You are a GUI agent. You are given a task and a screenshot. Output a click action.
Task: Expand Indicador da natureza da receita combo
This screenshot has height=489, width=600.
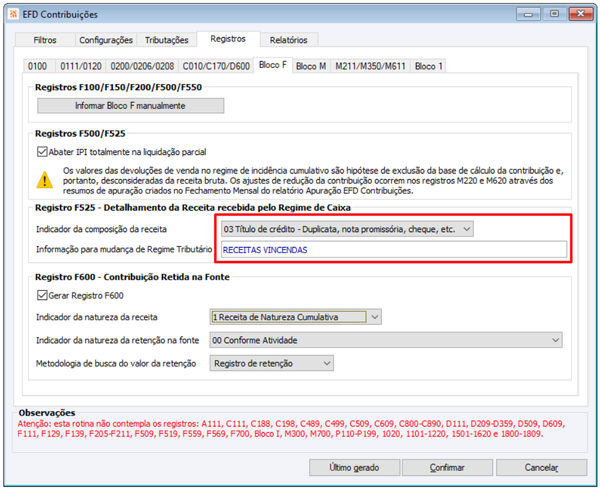[295, 317]
